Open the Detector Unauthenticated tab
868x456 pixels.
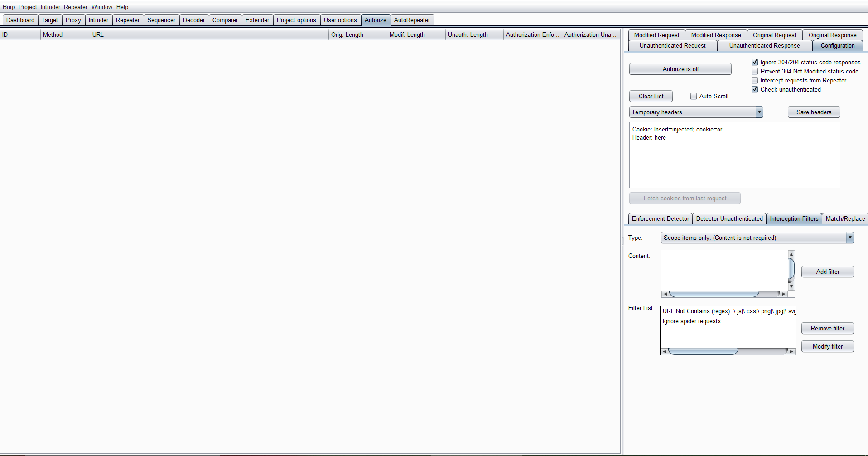click(729, 218)
